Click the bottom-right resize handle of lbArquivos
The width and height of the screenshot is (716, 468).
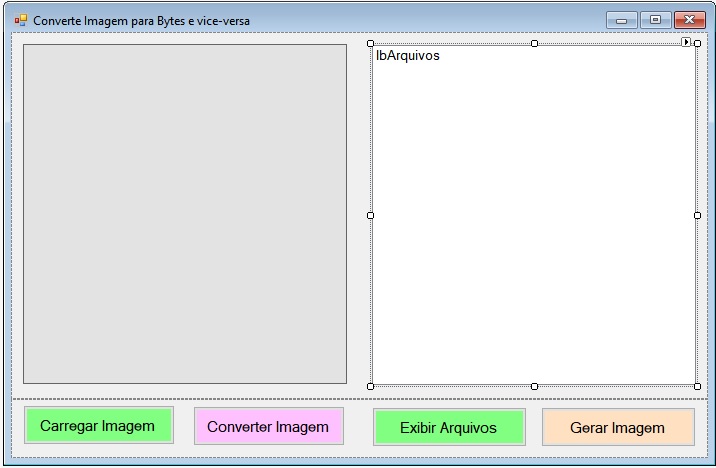pyautogui.click(x=697, y=386)
